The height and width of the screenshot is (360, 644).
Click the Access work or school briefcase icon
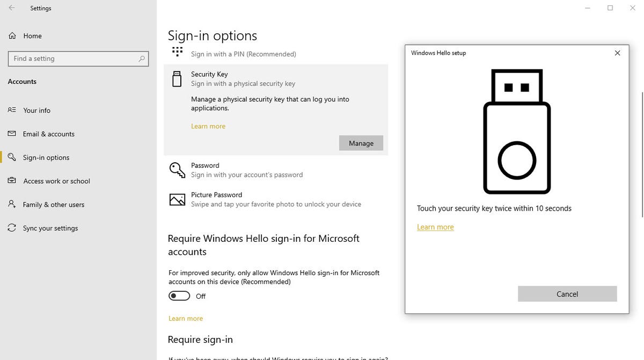pyautogui.click(x=12, y=181)
